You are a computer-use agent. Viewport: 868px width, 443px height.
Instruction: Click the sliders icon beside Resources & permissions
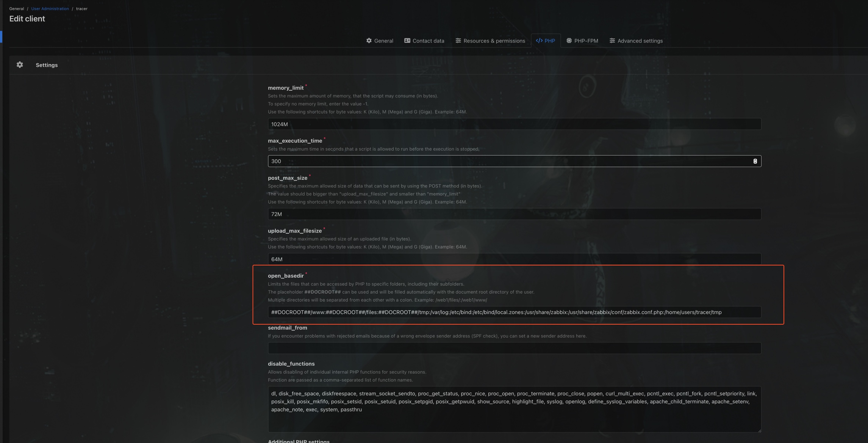(x=458, y=41)
